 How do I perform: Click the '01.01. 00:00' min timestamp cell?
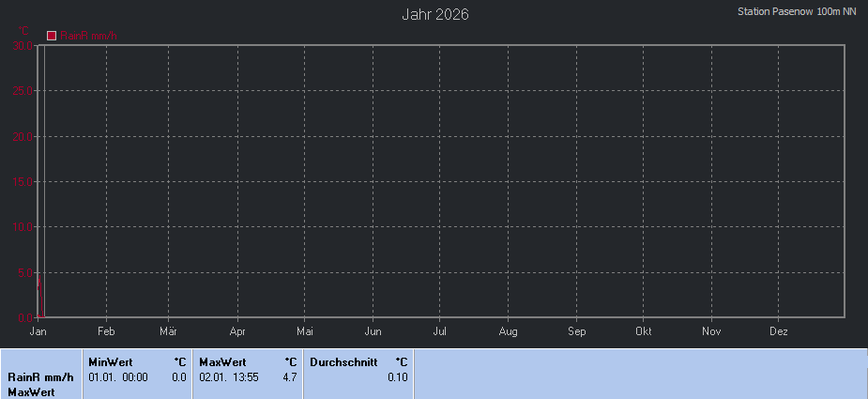tap(118, 376)
